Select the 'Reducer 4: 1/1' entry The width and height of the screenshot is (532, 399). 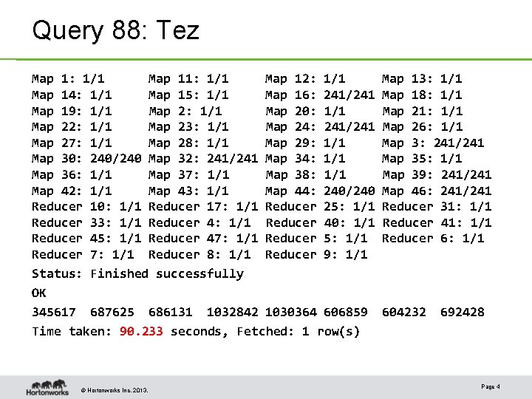pos(199,223)
